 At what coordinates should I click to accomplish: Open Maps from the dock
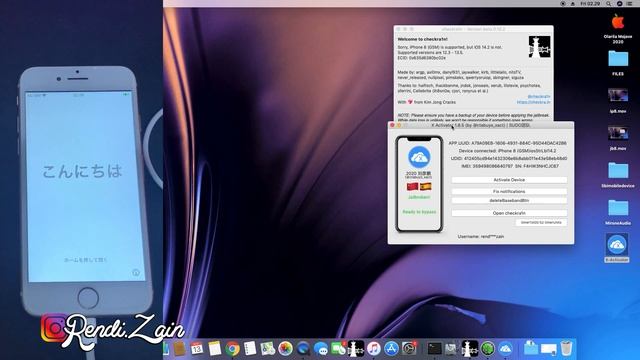click(268, 349)
